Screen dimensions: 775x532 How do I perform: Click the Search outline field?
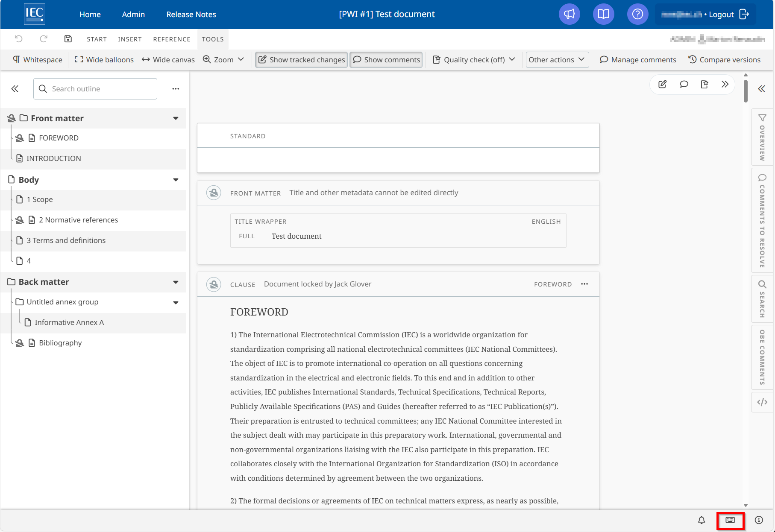[x=102, y=89]
